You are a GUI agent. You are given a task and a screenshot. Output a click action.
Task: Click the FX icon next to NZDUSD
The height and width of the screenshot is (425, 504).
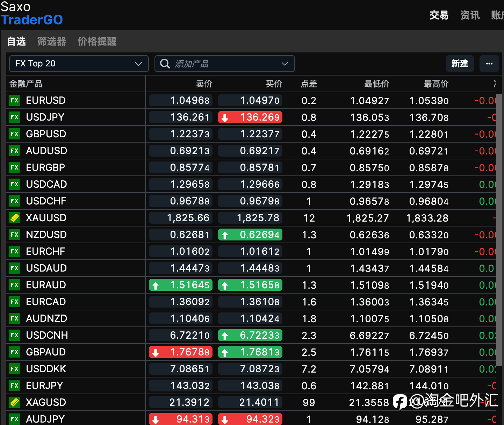pos(15,235)
